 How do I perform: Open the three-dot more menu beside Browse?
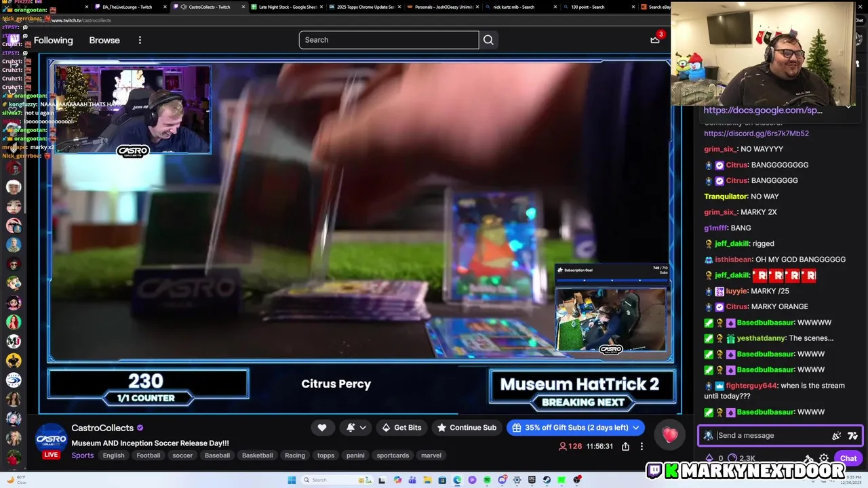(140, 40)
